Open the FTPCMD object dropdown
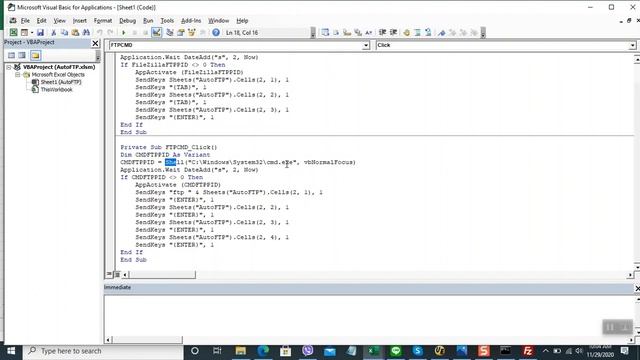 (366, 45)
